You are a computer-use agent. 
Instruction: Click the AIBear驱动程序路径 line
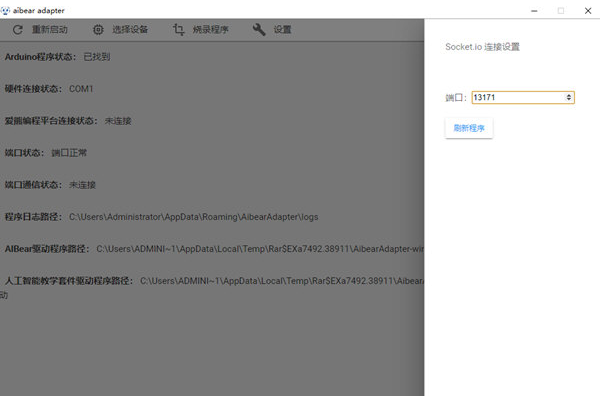click(x=214, y=249)
